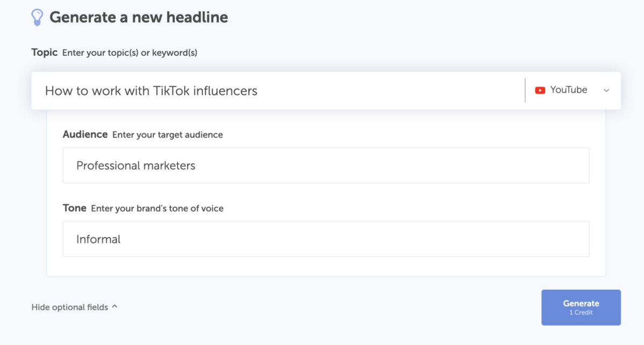This screenshot has height=345, width=644.
Task: Click the bold Tone label
Action: [75, 208]
